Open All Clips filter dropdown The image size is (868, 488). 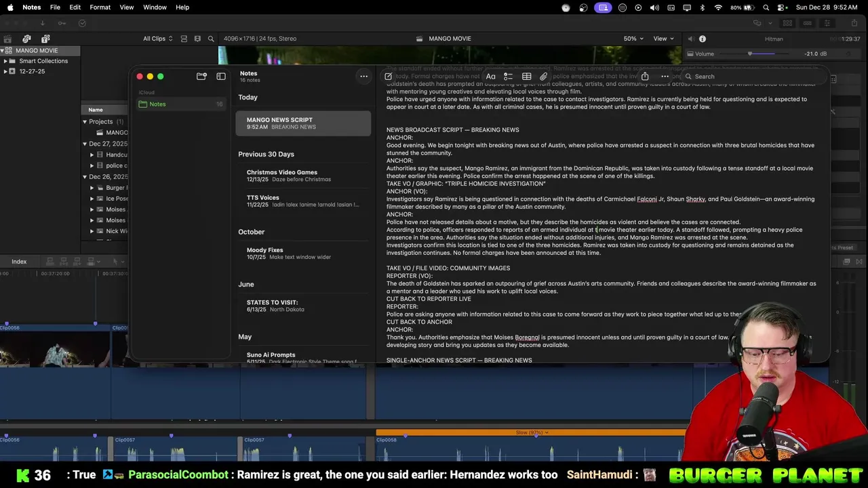tap(157, 39)
